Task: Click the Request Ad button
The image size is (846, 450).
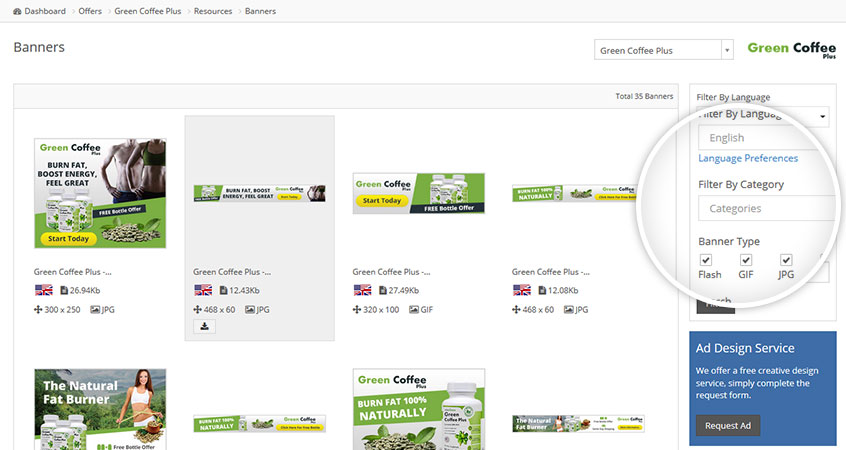Action: pos(728,426)
